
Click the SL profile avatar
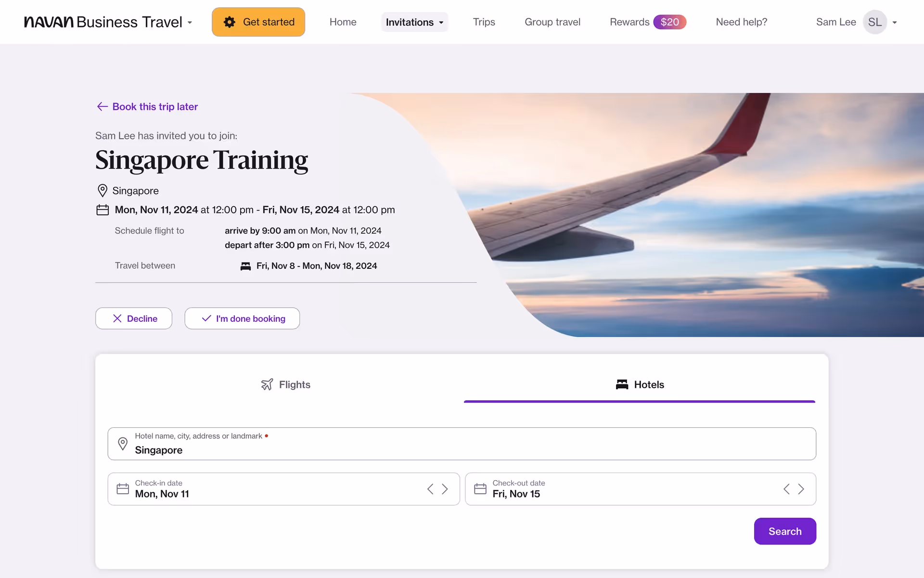pos(874,22)
